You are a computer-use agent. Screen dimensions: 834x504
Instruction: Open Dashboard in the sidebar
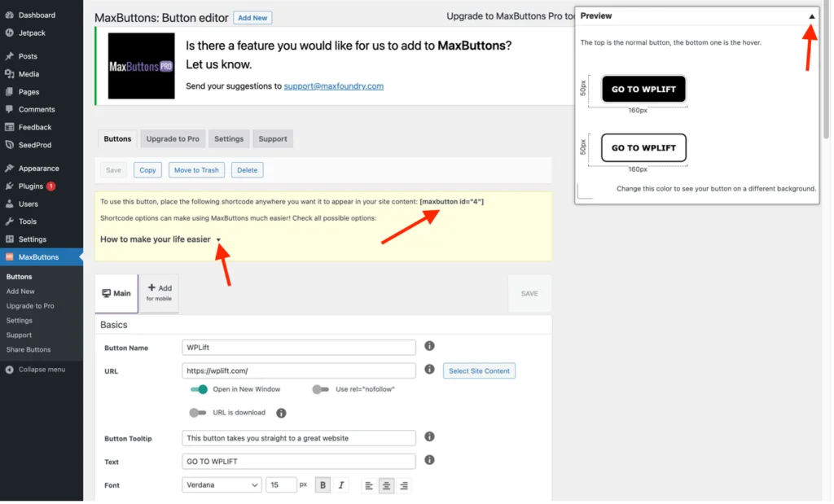coord(36,15)
